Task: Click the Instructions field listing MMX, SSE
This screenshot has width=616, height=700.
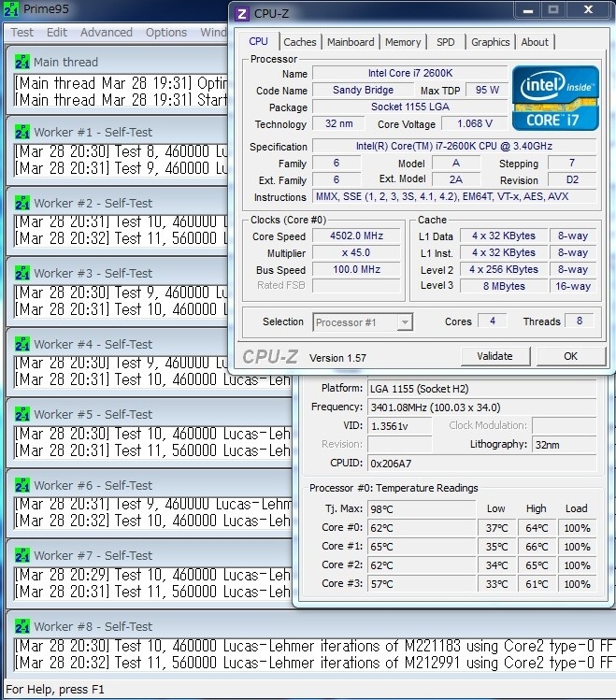Action: pyautogui.click(x=454, y=196)
